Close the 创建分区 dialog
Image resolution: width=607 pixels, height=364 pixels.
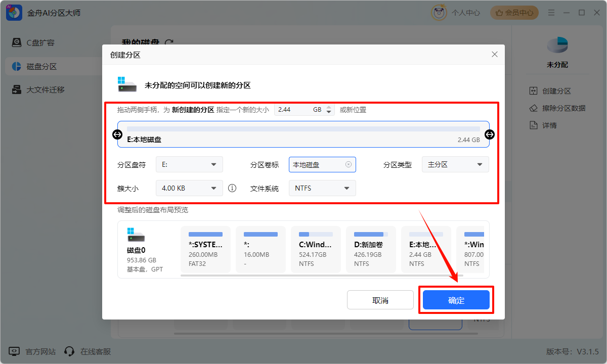pyautogui.click(x=494, y=55)
